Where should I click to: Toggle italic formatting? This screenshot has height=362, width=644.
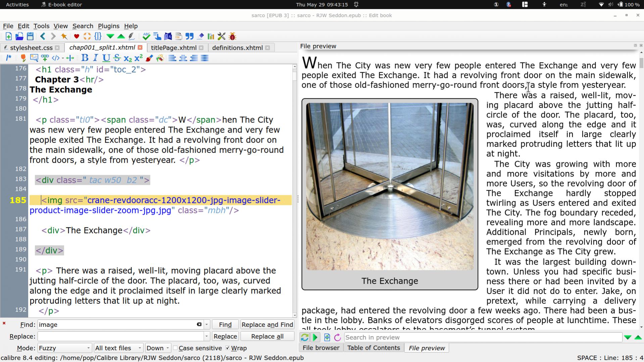click(x=95, y=58)
